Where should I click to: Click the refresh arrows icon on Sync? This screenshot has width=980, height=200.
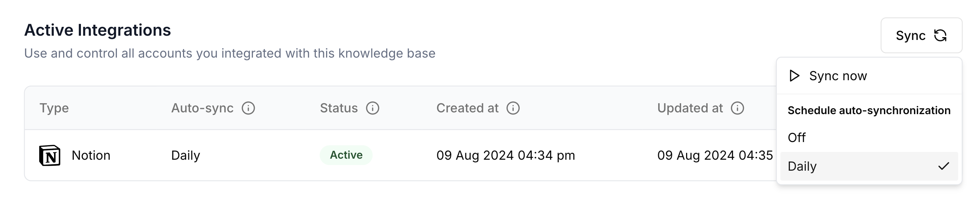[940, 35]
